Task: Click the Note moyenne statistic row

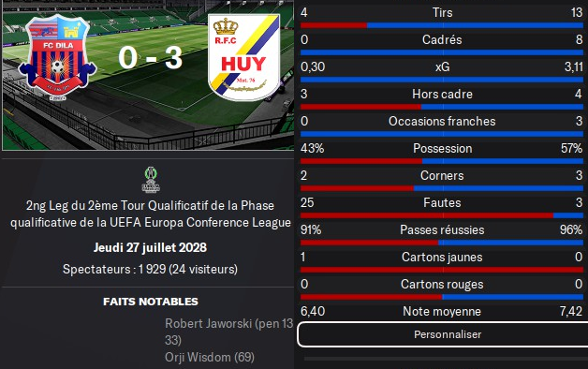Action: [x=442, y=311]
